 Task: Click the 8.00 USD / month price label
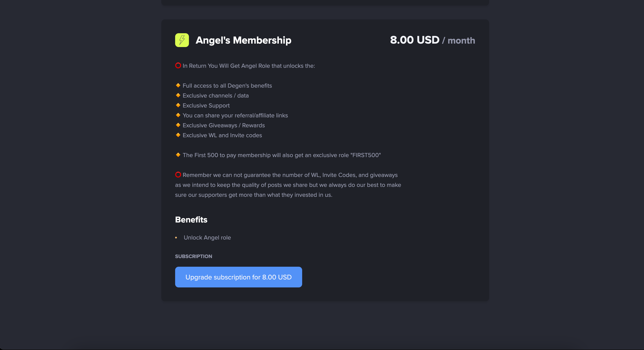pos(432,40)
